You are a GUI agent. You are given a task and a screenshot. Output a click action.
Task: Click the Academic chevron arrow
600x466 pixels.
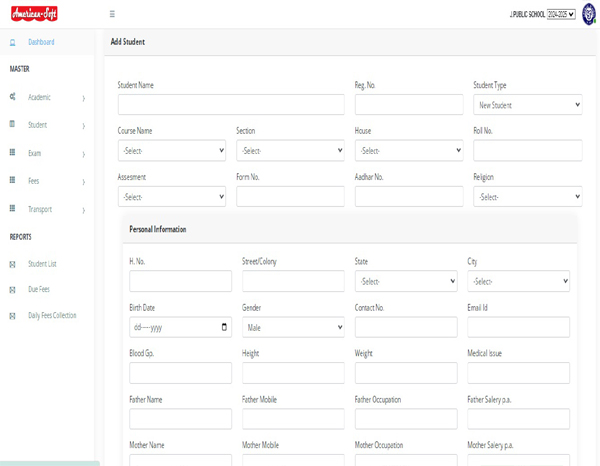(x=83, y=98)
